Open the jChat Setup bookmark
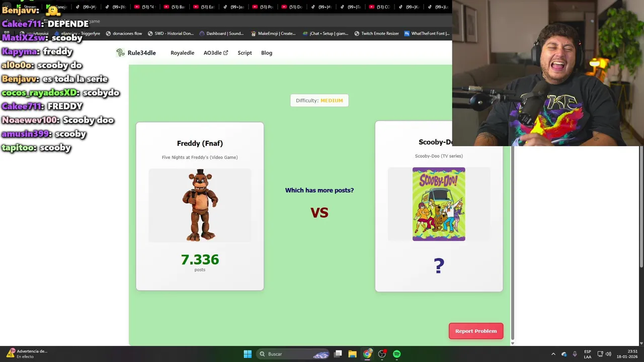644x362 pixels. coord(325,34)
